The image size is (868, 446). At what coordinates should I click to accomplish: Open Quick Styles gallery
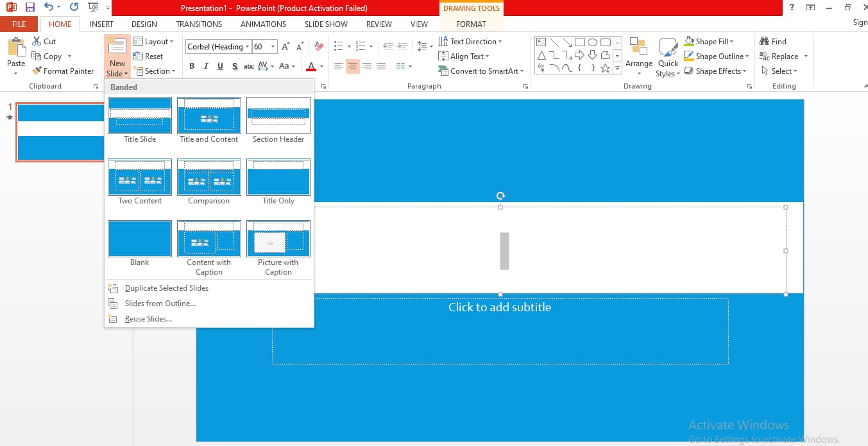(x=668, y=56)
